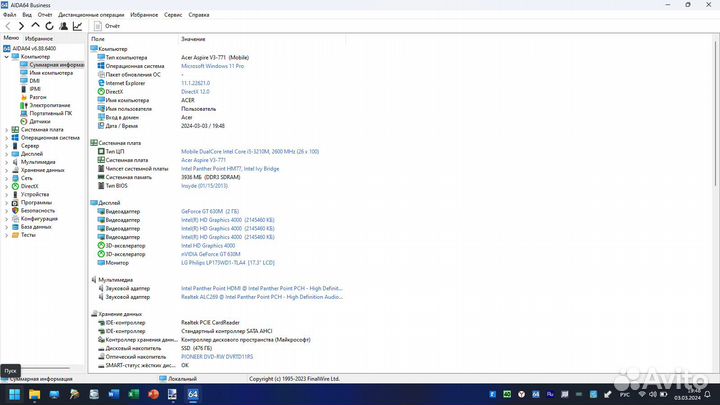This screenshot has height=405, width=720.
Task: Open File Explorer from the taskbar
Action: coord(34,394)
